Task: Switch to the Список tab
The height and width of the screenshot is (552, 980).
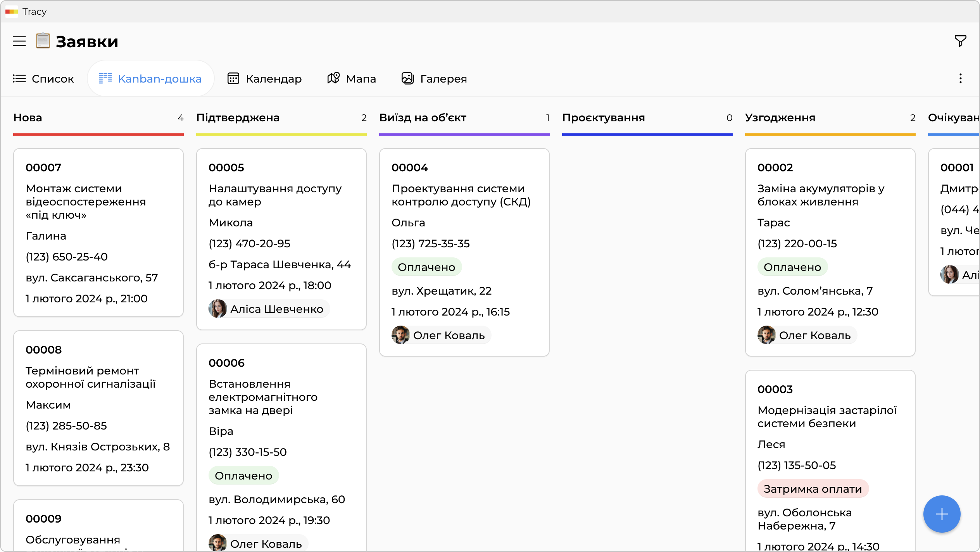Action: click(43, 78)
